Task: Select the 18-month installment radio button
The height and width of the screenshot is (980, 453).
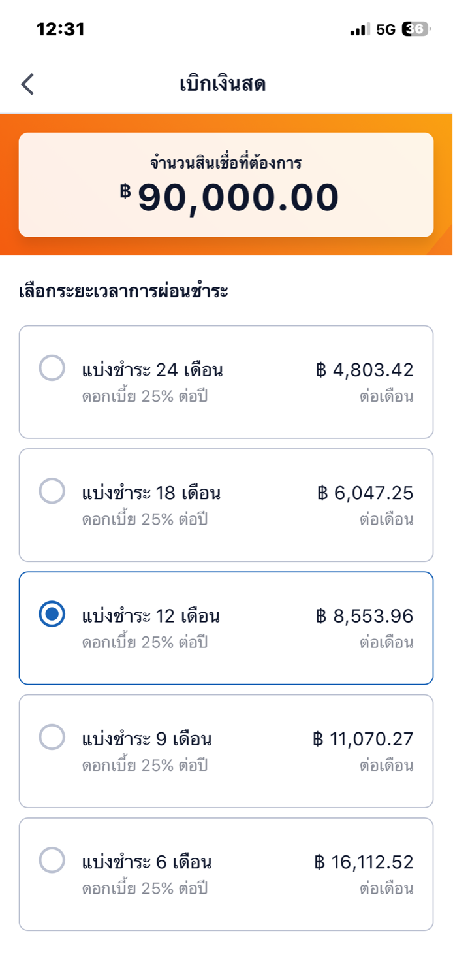Action: point(52,491)
